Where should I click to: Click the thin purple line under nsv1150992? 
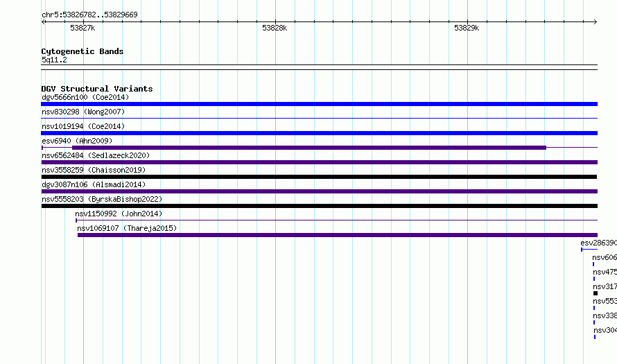click(336, 220)
